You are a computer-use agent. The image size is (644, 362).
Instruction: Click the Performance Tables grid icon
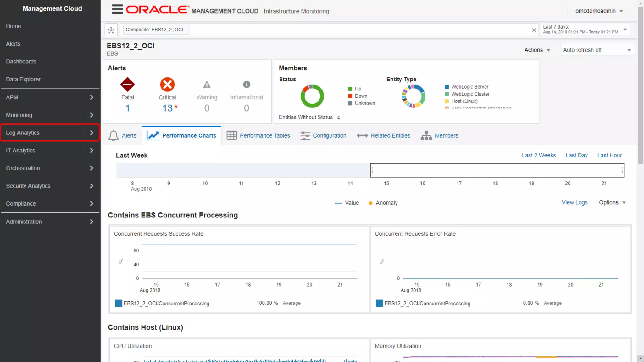[232, 135]
